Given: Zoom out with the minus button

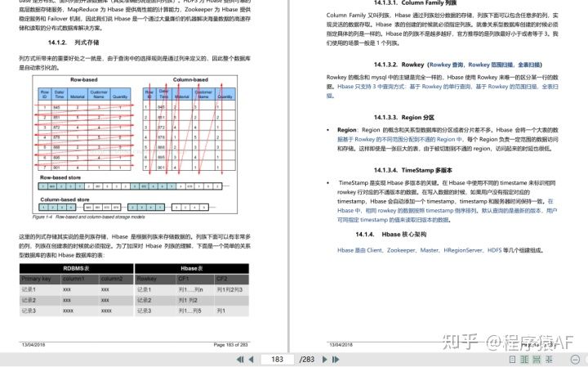Looking at the screenshot, I should click(x=574, y=360).
